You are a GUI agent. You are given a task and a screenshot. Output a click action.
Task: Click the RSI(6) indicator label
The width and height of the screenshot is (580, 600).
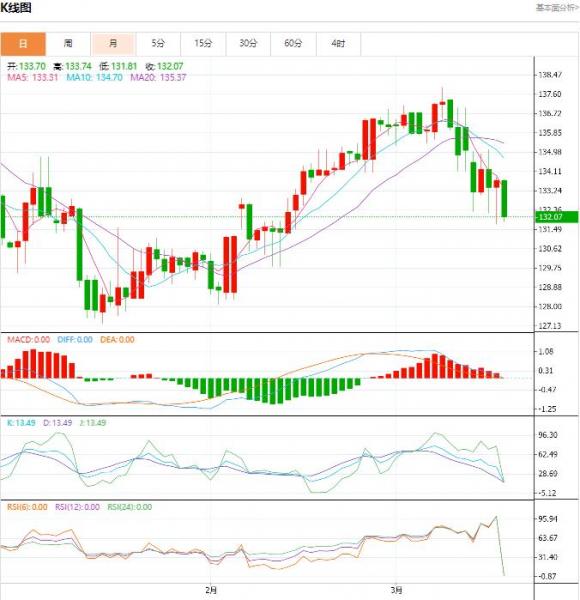pos(27,507)
